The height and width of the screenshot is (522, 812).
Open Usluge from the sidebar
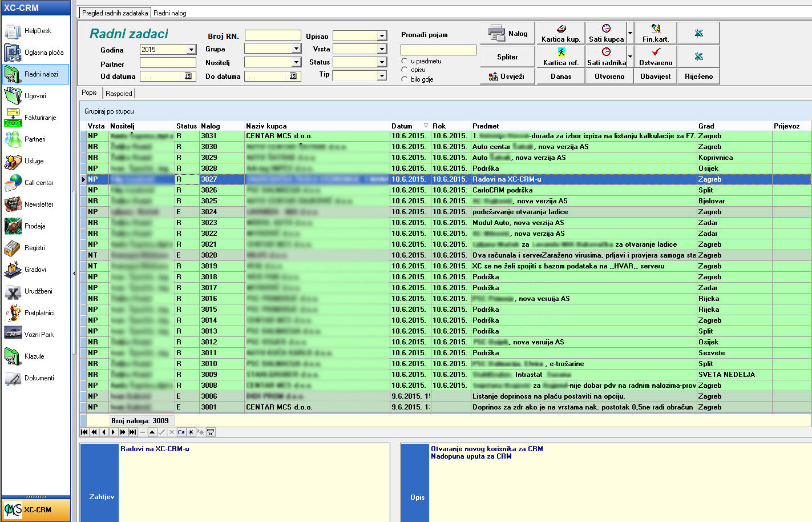tap(35, 161)
